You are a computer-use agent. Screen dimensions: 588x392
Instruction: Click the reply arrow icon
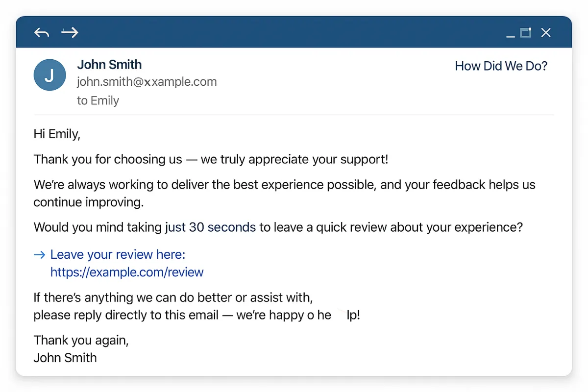[x=42, y=33]
